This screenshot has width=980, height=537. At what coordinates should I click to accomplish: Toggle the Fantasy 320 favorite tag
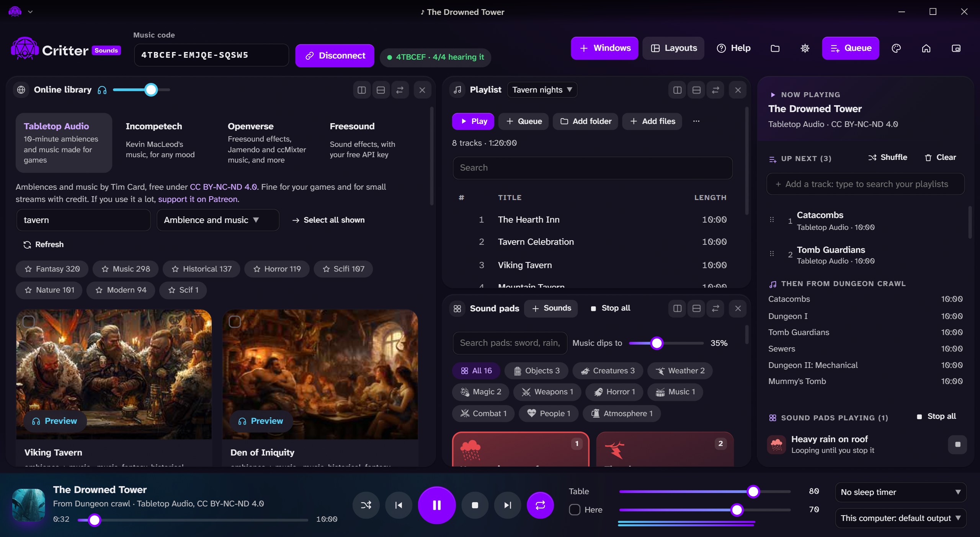click(52, 269)
